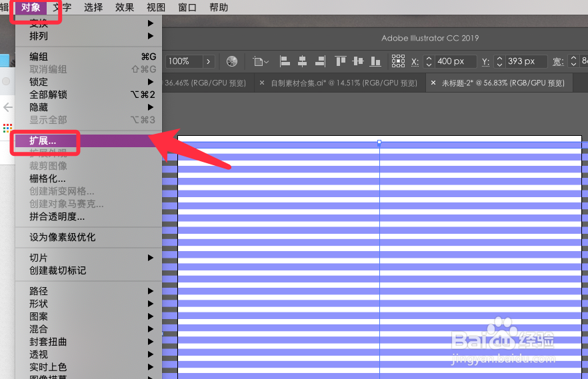
Task: Expand the 封套扭曲 submenu
Action: (x=89, y=342)
